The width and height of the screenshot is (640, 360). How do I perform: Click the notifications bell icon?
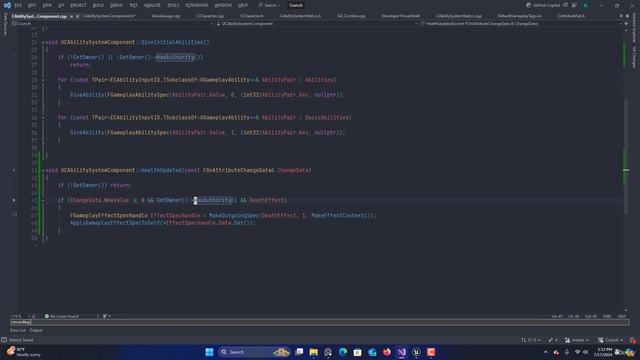pyautogui.click(x=633, y=340)
